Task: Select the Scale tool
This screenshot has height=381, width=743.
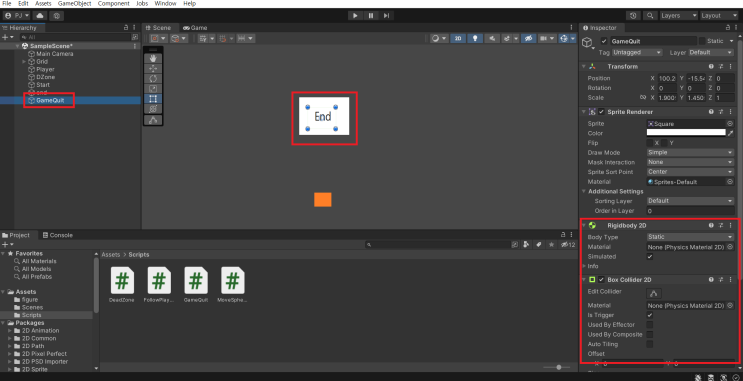Action: pos(153,89)
